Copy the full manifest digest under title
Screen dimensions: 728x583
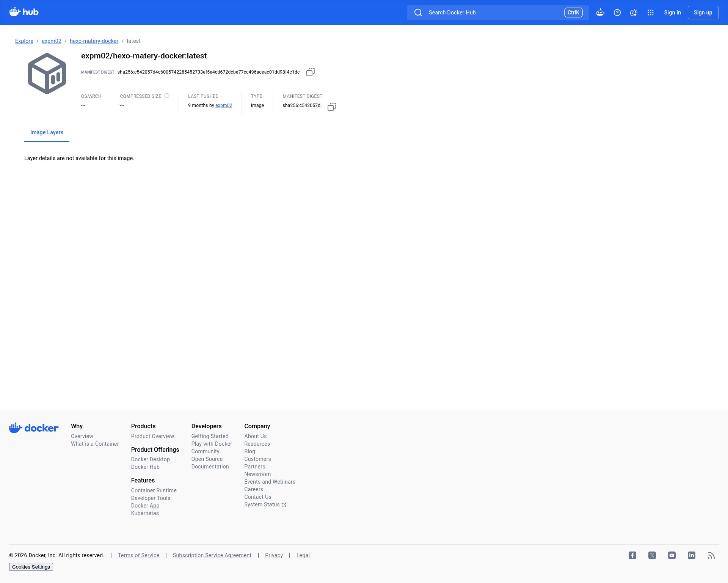click(x=311, y=72)
